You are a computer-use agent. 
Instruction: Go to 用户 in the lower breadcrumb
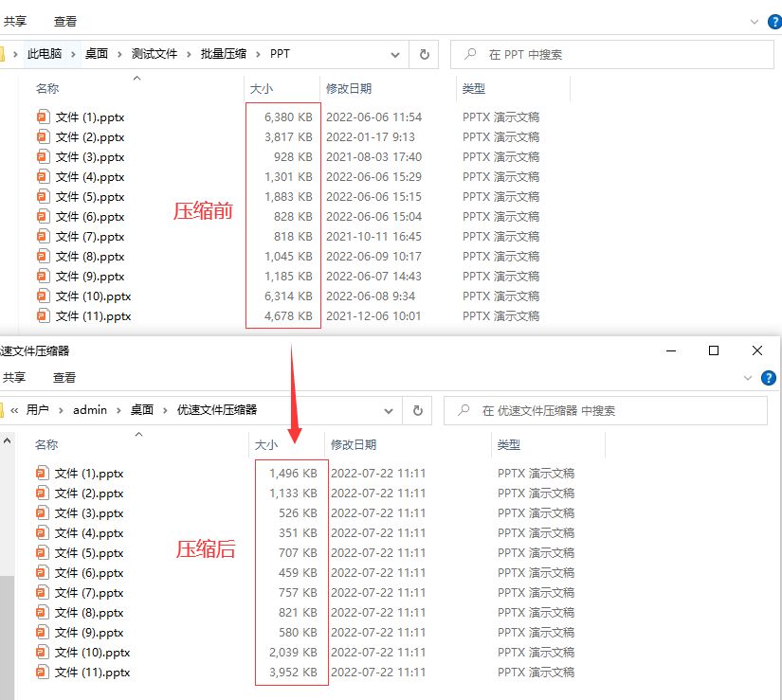pos(37,410)
